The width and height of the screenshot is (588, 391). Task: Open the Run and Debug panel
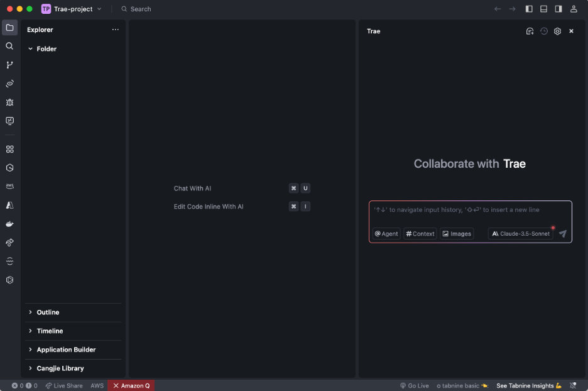(9, 102)
